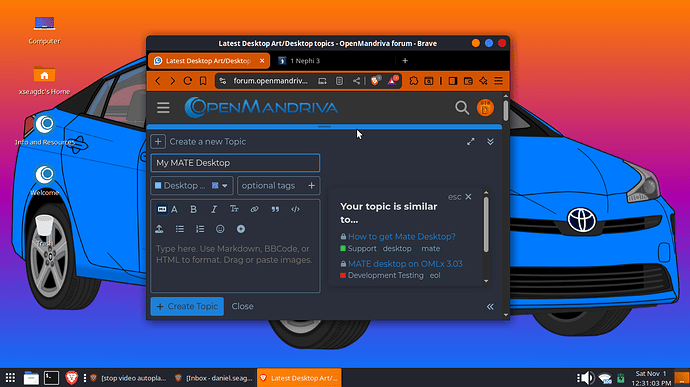Reload the current page
This screenshot has width=690, height=387.
(187, 81)
